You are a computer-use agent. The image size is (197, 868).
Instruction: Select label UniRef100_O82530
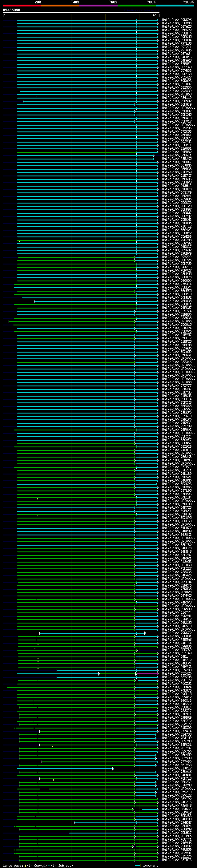177,88
